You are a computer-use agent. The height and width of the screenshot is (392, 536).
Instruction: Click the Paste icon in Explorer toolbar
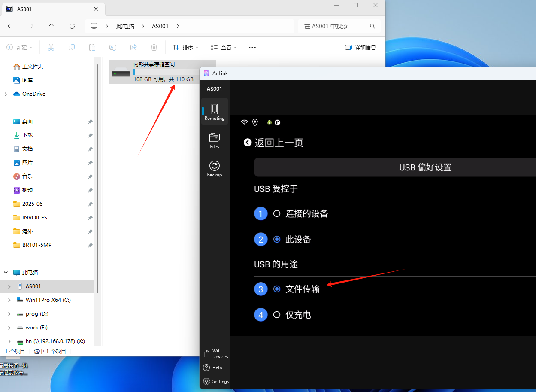[92, 47]
